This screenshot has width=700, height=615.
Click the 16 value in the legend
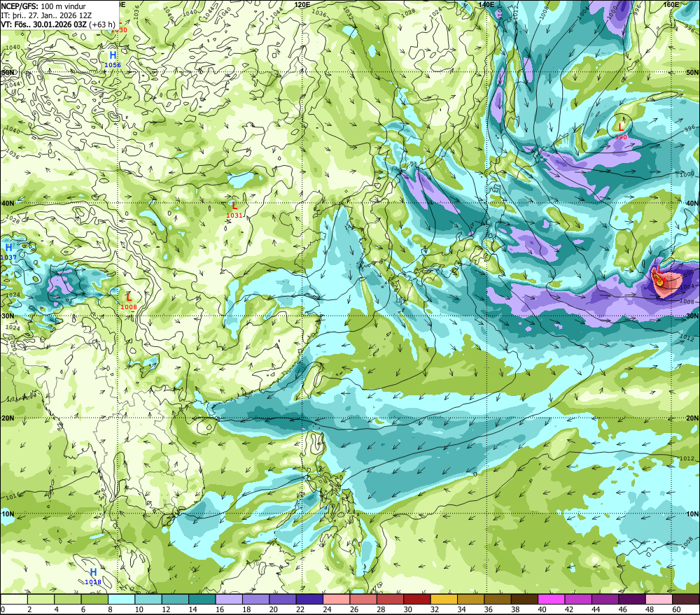click(219, 609)
